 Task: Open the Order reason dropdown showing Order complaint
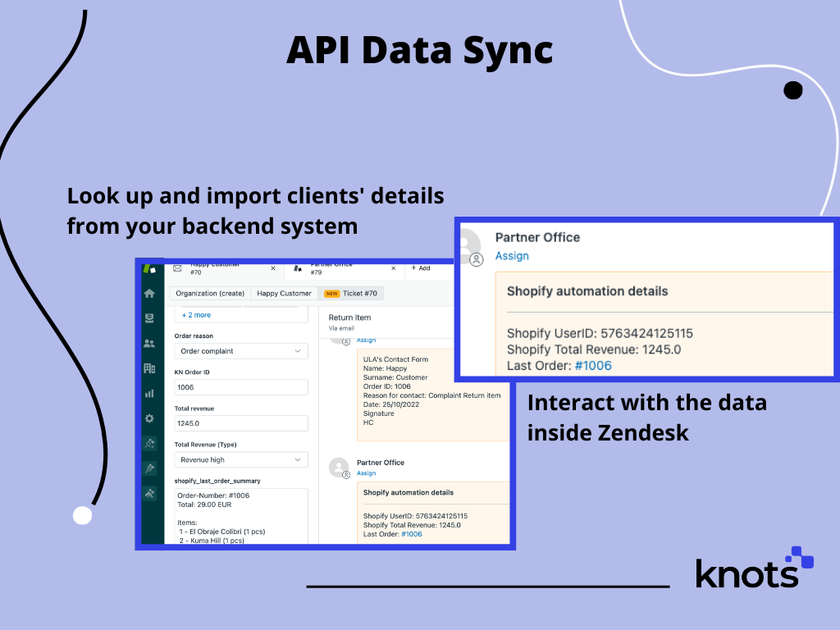pyautogui.click(x=240, y=350)
